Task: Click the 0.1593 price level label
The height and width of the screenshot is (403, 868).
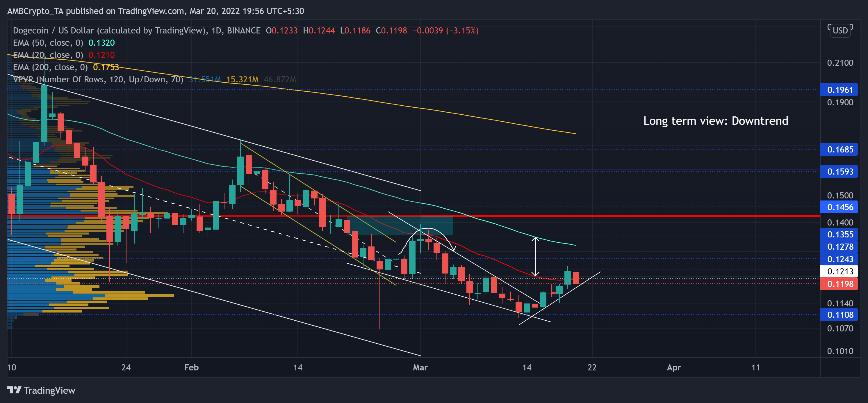Action: pyautogui.click(x=839, y=171)
